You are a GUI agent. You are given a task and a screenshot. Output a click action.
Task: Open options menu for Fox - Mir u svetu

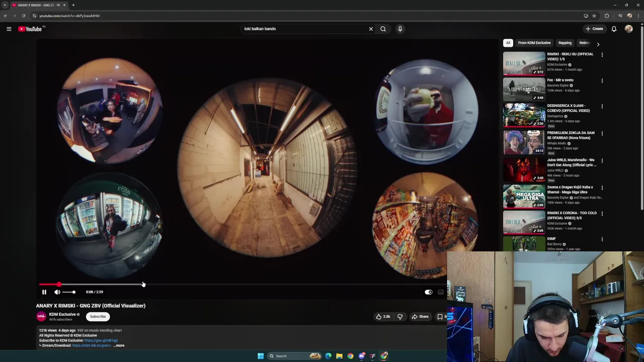tap(602, 80)
